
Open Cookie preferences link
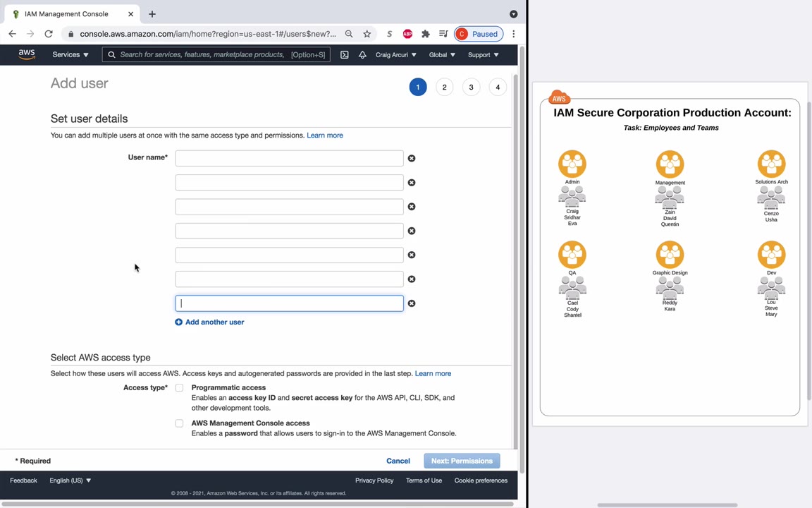click(x=481, y=480)
